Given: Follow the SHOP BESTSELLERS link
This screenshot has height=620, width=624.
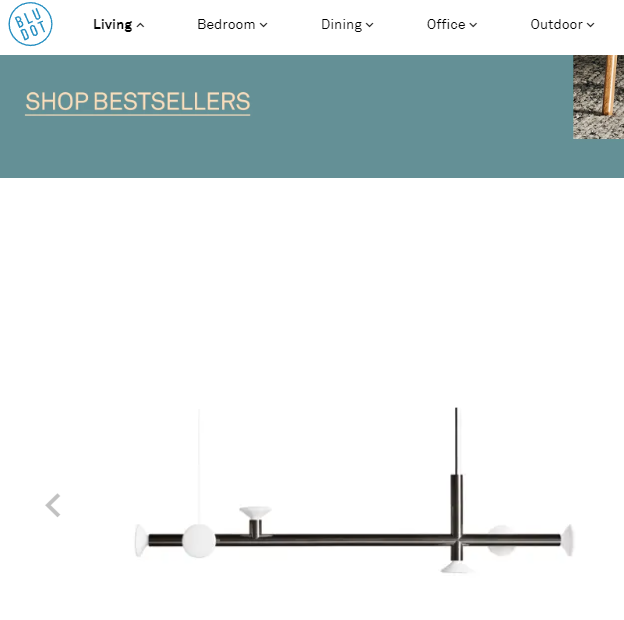Looking at the screenshot, I should [x=138, y=102].
